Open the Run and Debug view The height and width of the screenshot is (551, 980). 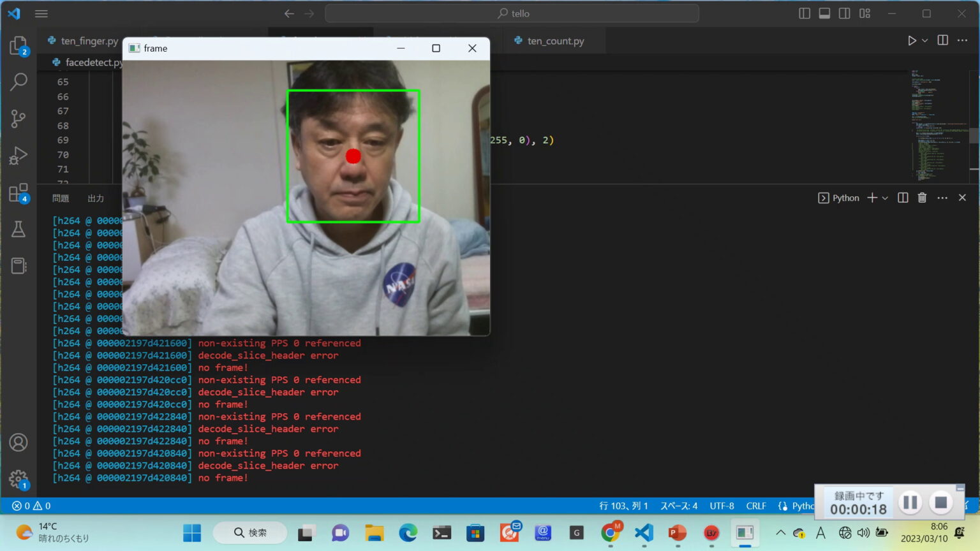18,156
